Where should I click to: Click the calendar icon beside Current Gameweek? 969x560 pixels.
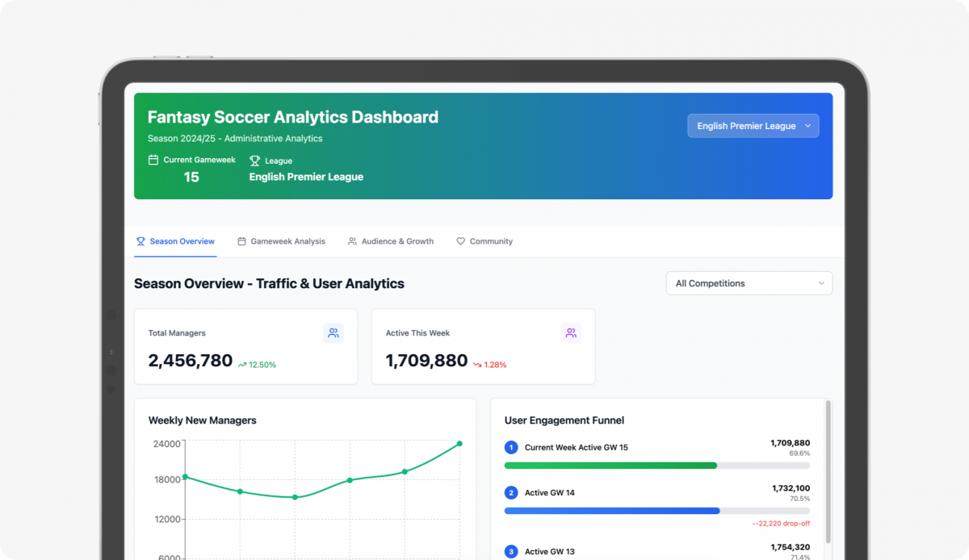(153, 160)
